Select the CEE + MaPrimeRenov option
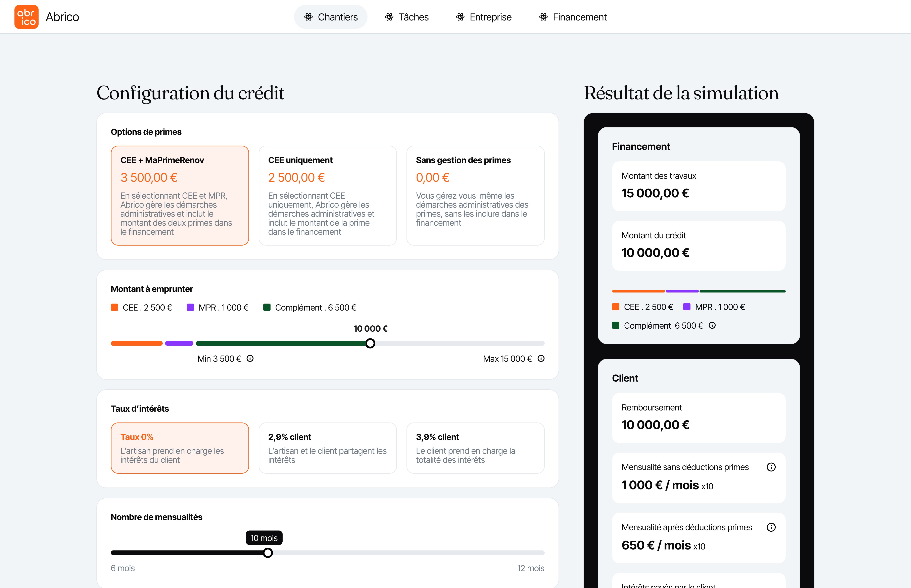 (x=180, y=195)
